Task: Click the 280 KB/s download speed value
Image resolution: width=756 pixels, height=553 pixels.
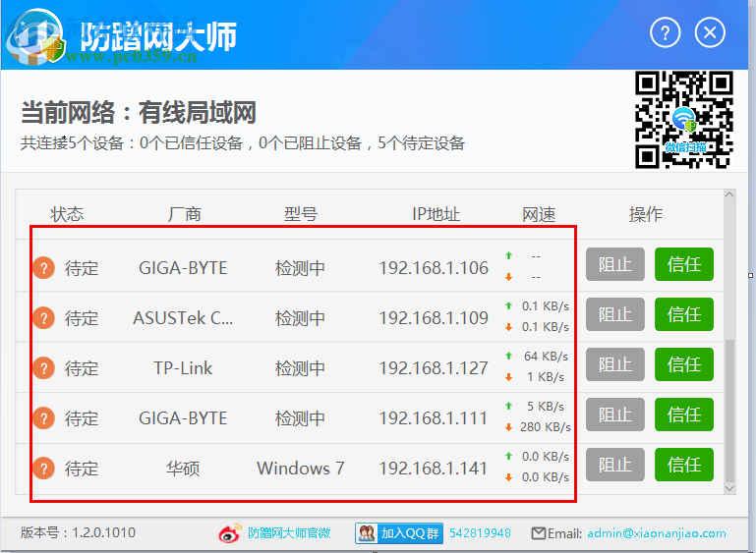Action: tap(546, 427)
